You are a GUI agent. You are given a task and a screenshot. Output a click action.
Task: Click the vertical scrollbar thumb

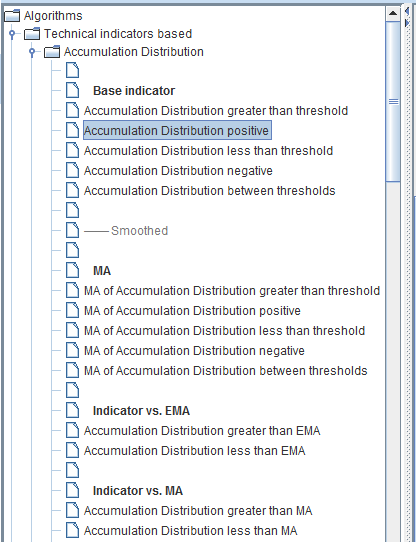tap(393, 101)
